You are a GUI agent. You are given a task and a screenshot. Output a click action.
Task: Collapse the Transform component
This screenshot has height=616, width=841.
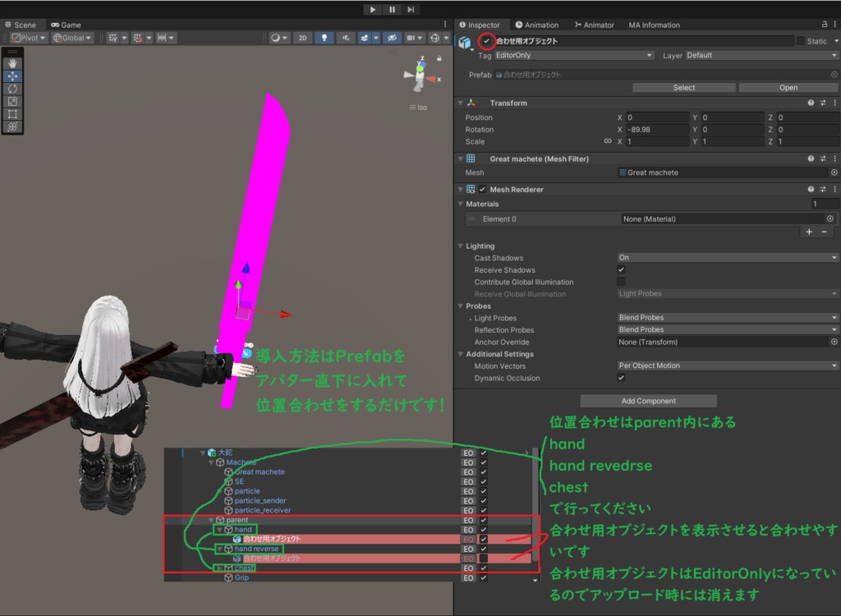pos(460,103)
